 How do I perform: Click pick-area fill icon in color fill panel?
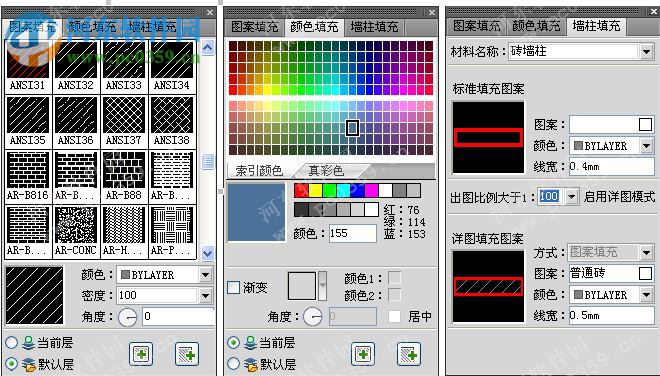tap(409, 354)
